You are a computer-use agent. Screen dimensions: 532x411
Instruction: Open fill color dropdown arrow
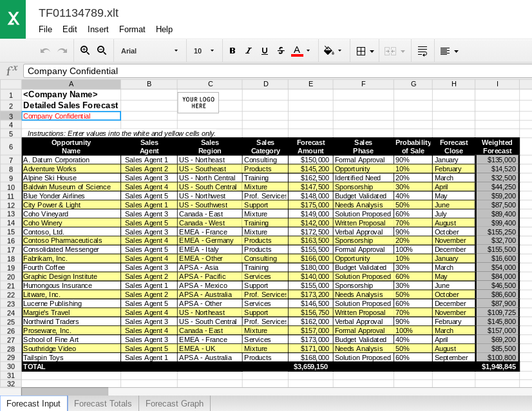339,50
